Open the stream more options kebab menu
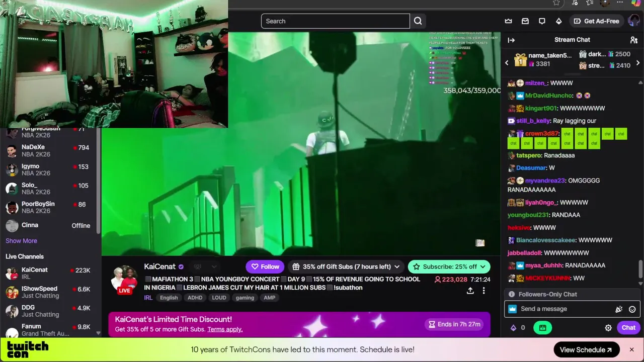Viewport: 644px width, 362px height. [x=484, y=291]
